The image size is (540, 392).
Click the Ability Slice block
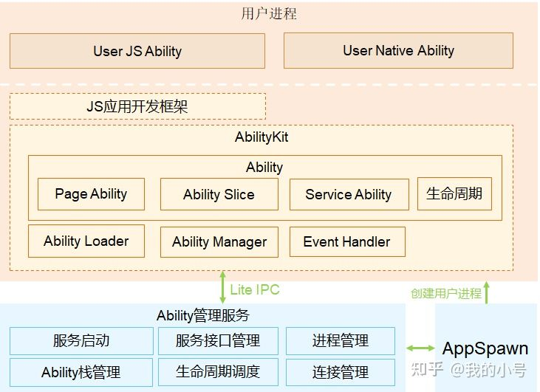click(219, 194)
